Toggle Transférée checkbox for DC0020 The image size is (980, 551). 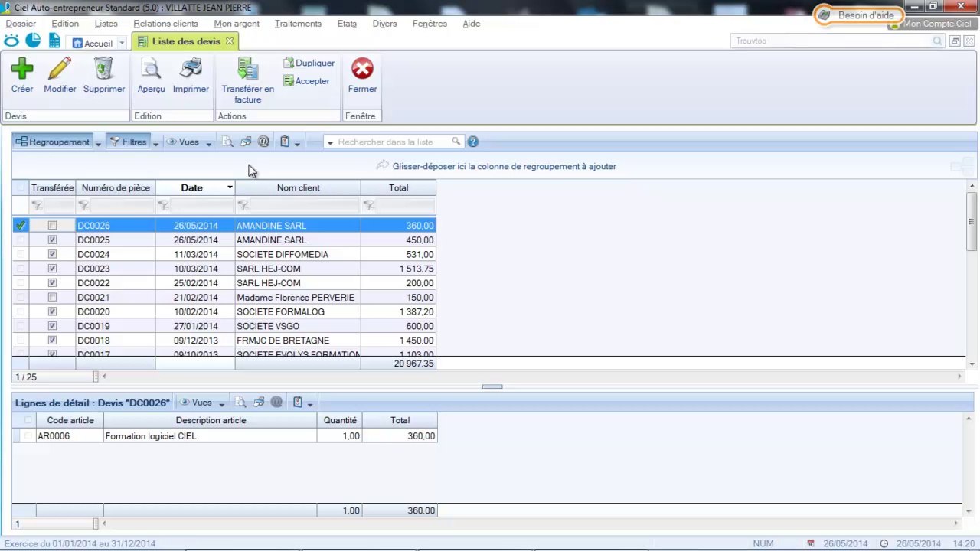click(x=52, y=311)
